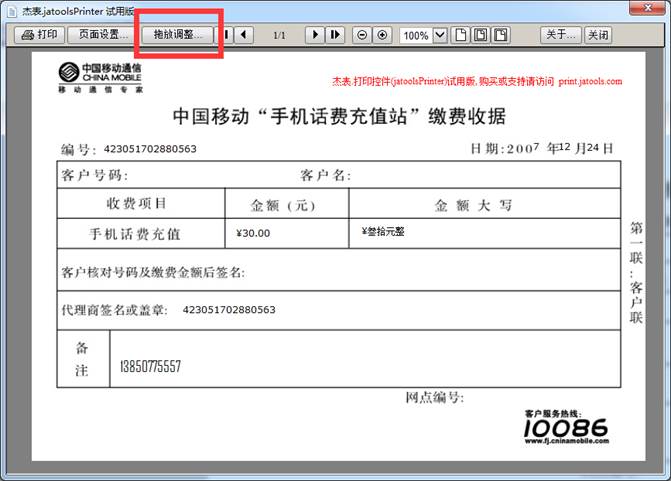Click the 拖放调整 drag adjust button
The image size is (671, 481).
[177, 35]
